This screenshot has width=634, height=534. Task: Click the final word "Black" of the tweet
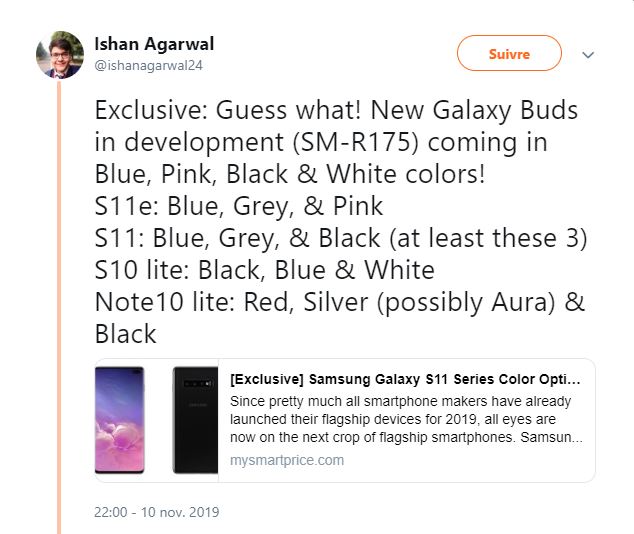[x=125, y=334]
